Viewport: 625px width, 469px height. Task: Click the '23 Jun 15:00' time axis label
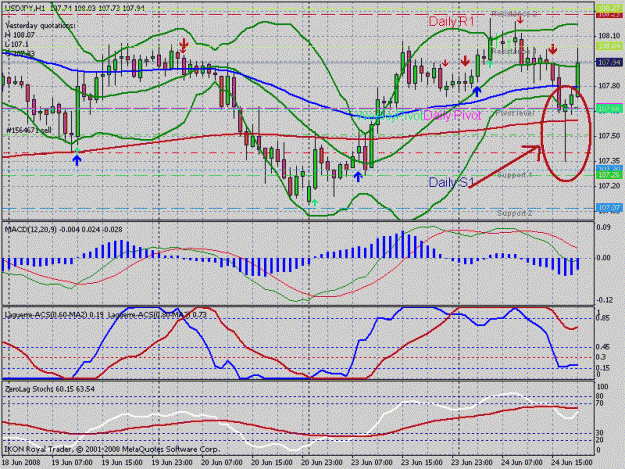pos(422,463)
